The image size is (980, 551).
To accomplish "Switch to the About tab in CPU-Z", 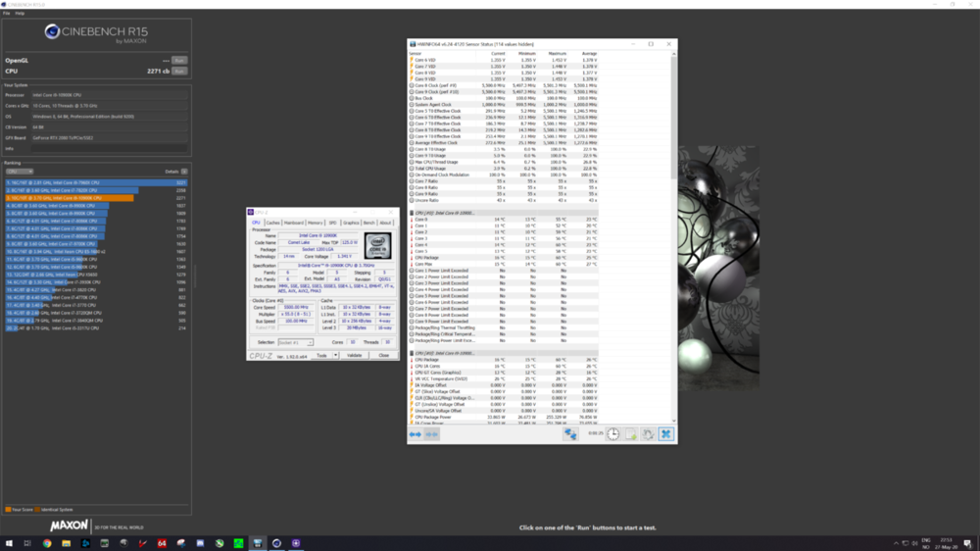I will coord(385,223).
